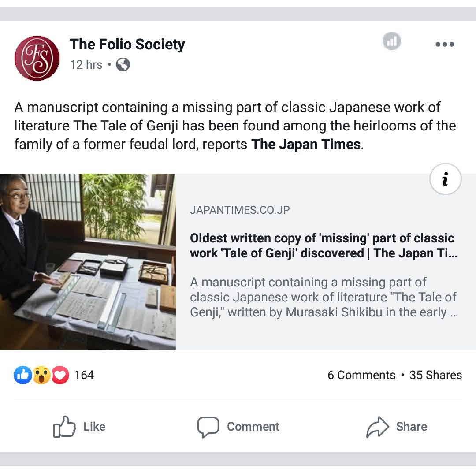Click the article description preview text
Image resolution: width=476 pixels, height=476 pixels.
tap(323, 297)
